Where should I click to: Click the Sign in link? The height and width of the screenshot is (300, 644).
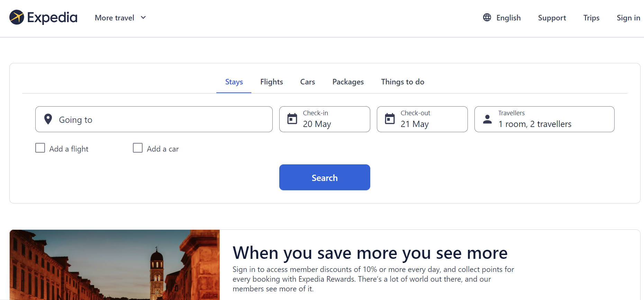[628, 18]
